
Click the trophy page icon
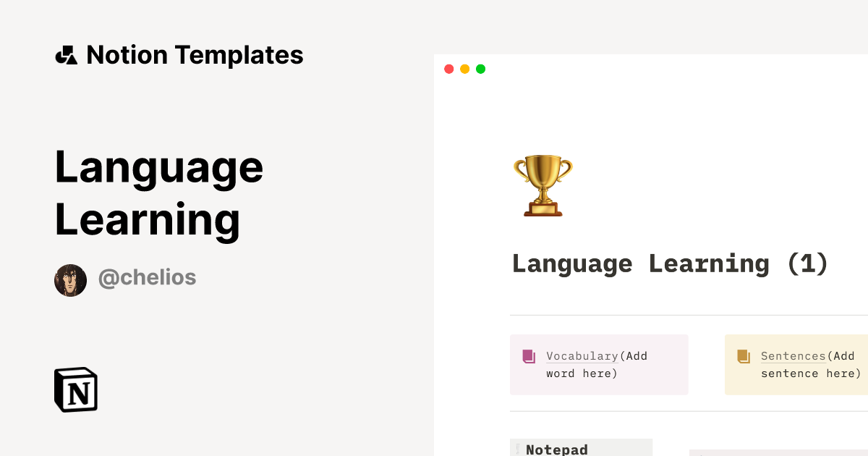(544, 183)
